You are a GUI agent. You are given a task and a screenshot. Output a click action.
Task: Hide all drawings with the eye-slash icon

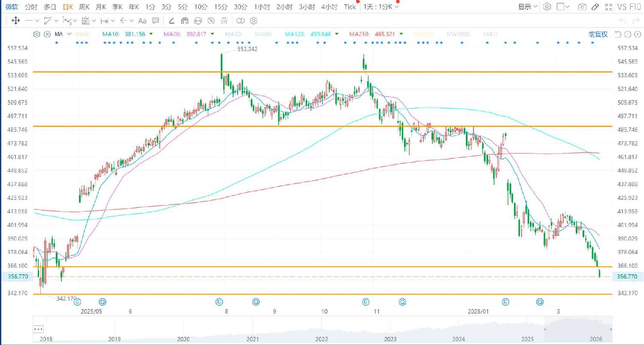tap(211, 21)
